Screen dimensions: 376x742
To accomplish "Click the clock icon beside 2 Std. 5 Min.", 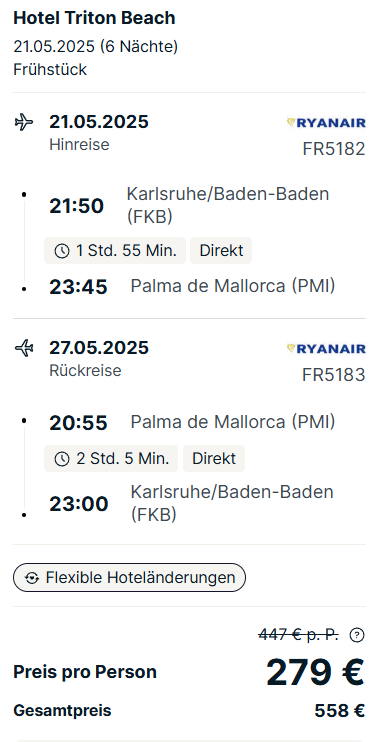I will [x=62, y=459].
